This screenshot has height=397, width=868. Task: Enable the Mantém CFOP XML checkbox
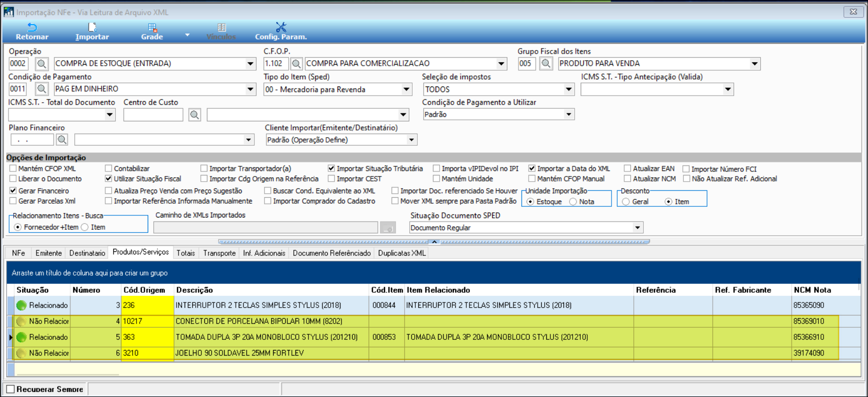(13, 168)
